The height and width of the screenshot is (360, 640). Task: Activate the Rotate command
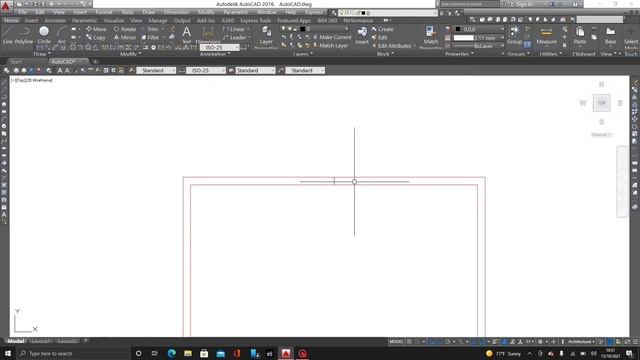click(125, 29)
